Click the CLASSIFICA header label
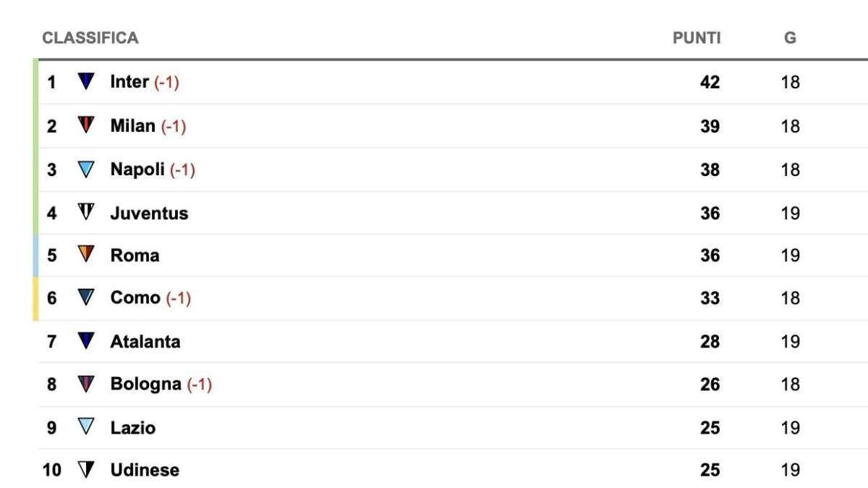 [90, 38]
